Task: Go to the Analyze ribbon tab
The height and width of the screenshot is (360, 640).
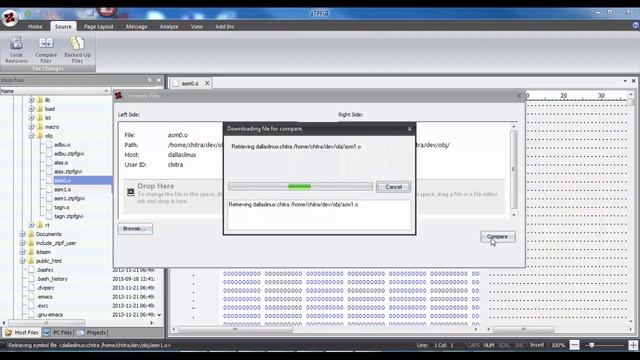Action: tap(169, 27)
